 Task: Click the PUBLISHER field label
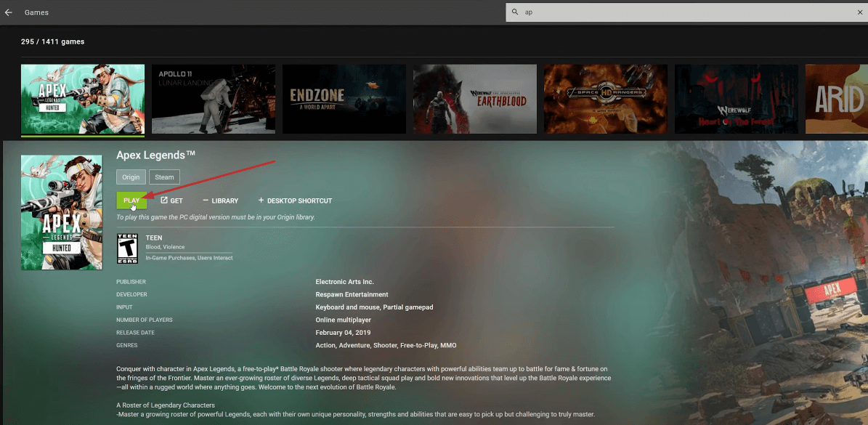click(x=131, y=282)
